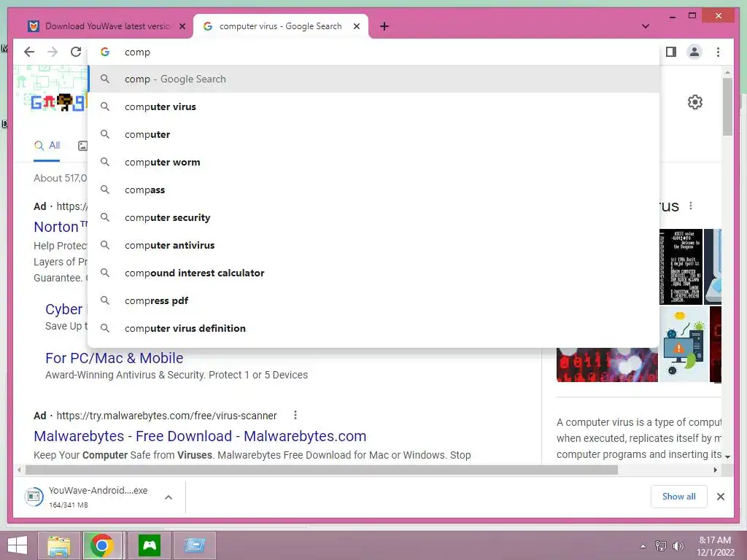Open the red binary code thumbnail

pos(607,365)
